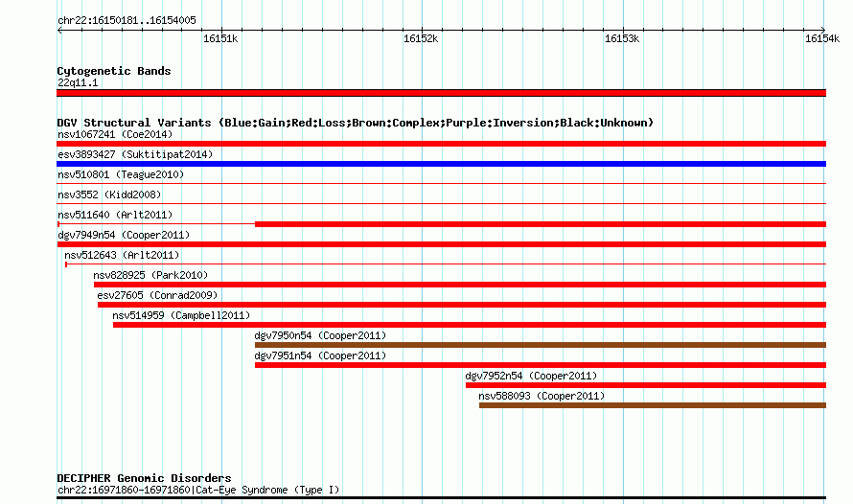This screenshot has width=853, height=504.
Task: Click the chr22:16150181..16154005 region label
Action: tap(127, 20)
